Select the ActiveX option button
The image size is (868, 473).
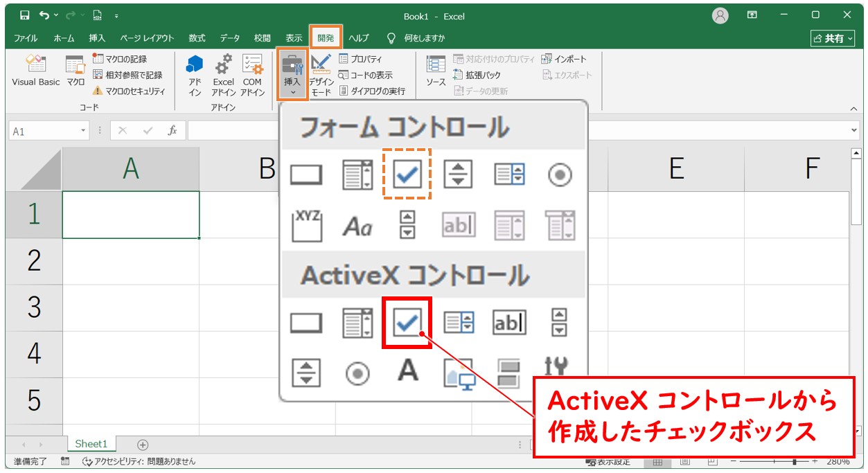[x=357, y=373]
